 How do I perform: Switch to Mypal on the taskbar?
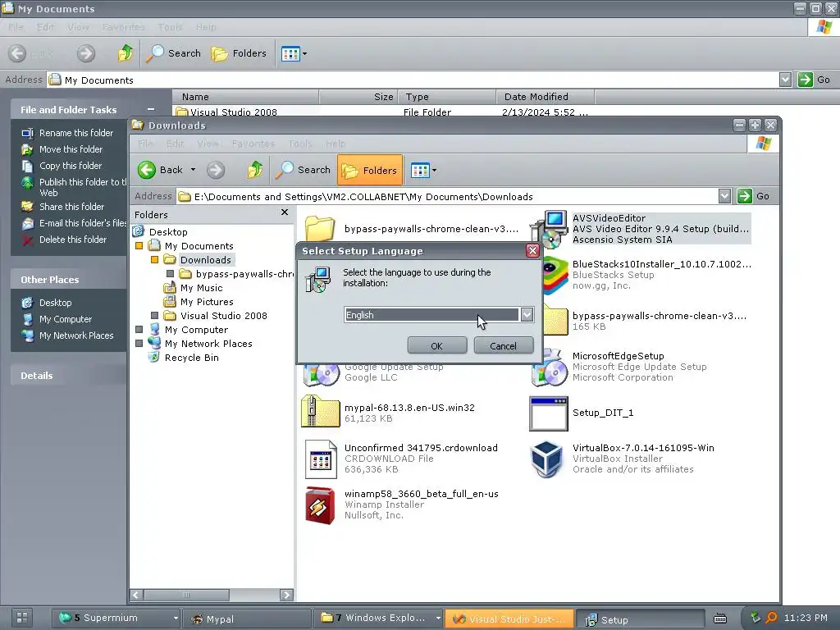point(246,619)
